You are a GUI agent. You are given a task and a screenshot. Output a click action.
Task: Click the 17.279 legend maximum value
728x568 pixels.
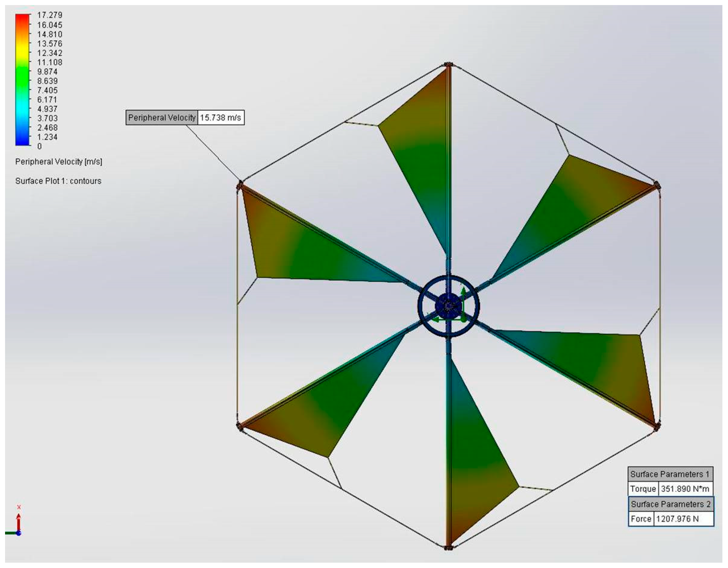(x=50, y=15)
